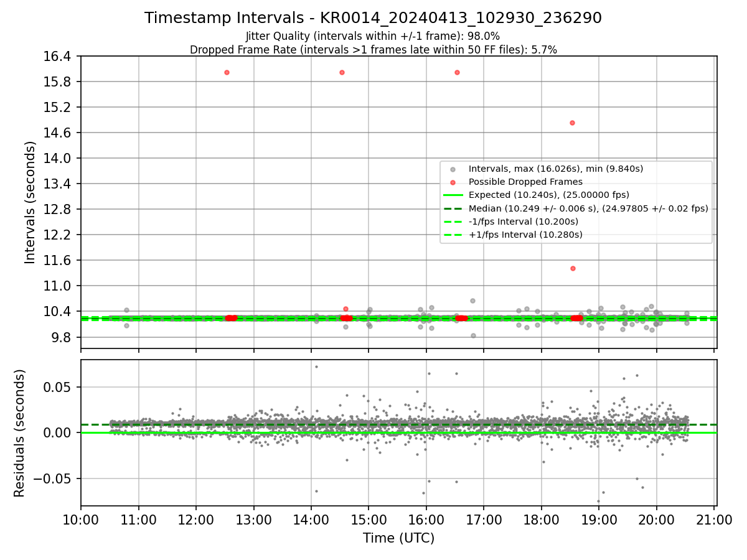Click y-axis tick label "15.2"
The width and height of the screenshot is (747, 560).
(59, 108)
